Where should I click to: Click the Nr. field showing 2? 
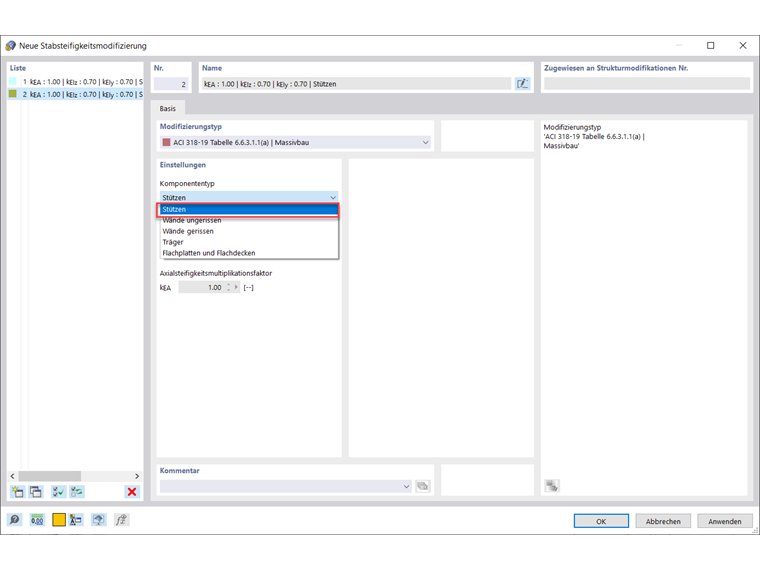[x=171, y=84]
